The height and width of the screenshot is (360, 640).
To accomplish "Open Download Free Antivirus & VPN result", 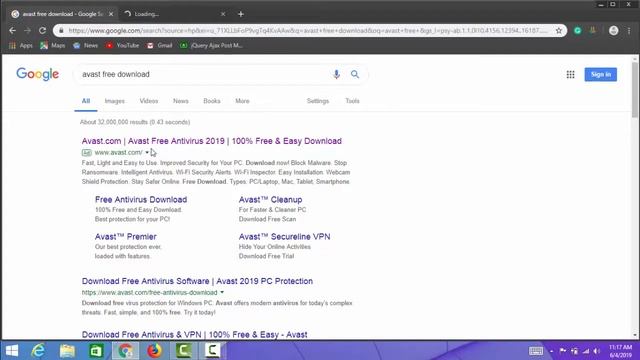I will [194, 335].
